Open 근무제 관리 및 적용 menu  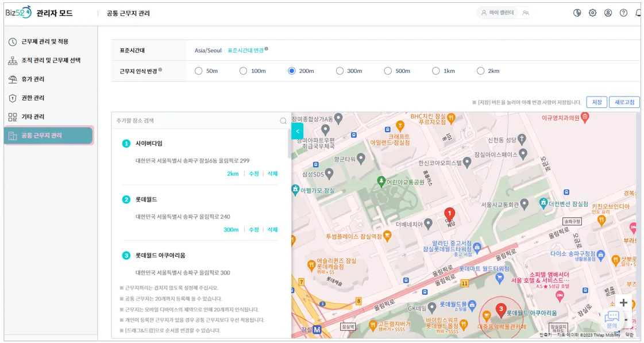coord(45,41)
